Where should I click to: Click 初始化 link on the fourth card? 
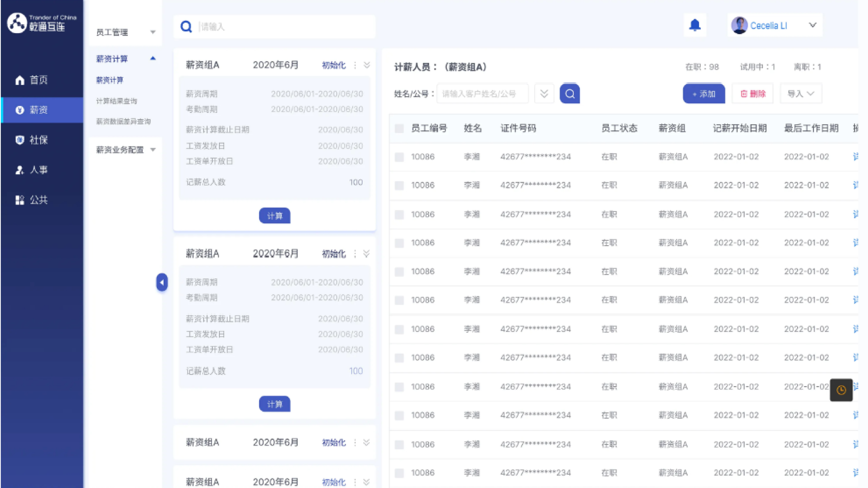334,482
